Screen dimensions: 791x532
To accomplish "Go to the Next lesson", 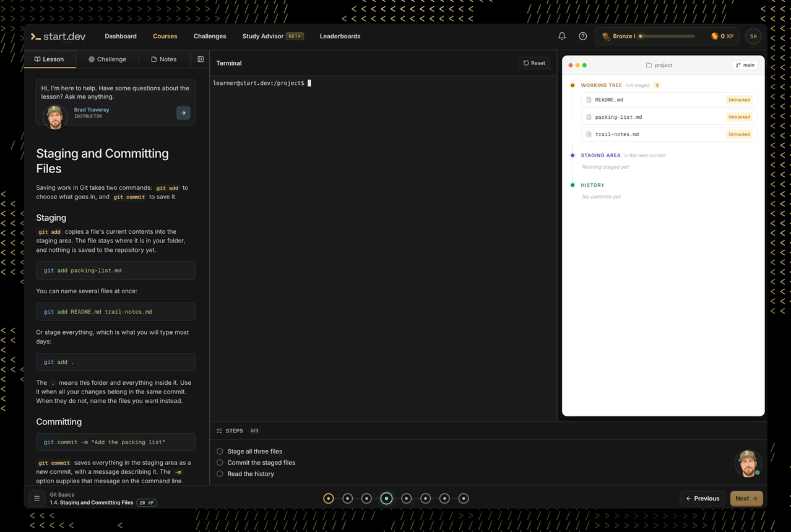I will coord(746,499).
